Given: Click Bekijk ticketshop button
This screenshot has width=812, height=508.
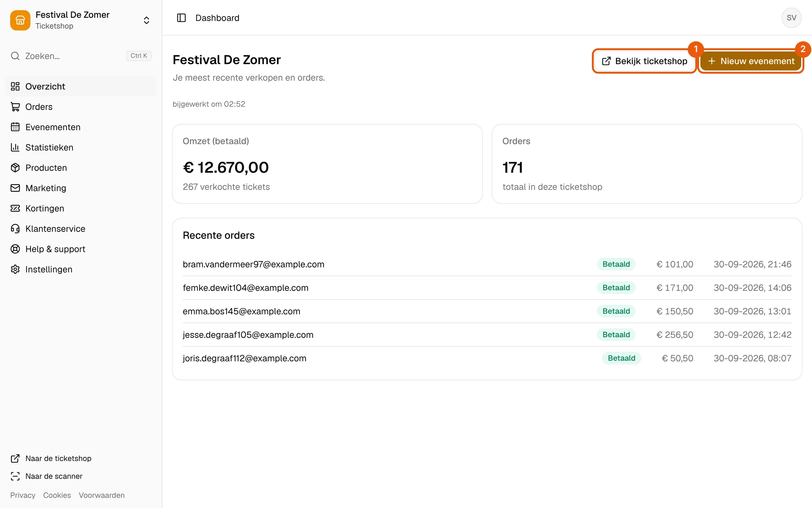Looking at the screenshot, I should [644, 61].
